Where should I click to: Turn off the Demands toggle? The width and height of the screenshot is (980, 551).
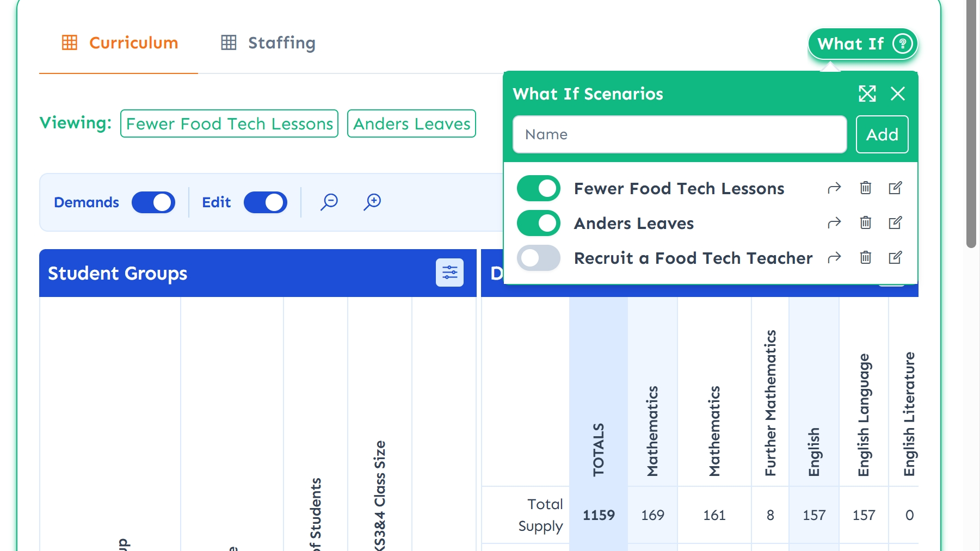153,202
